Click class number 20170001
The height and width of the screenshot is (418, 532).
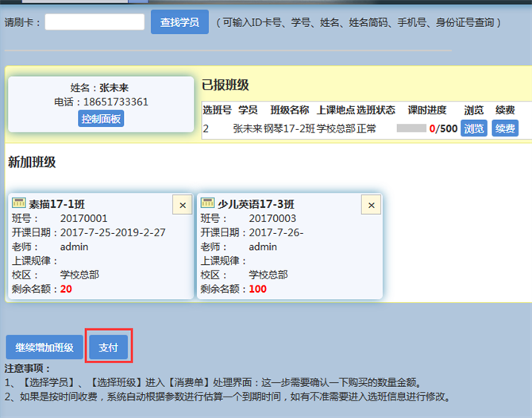coord(84,218)
